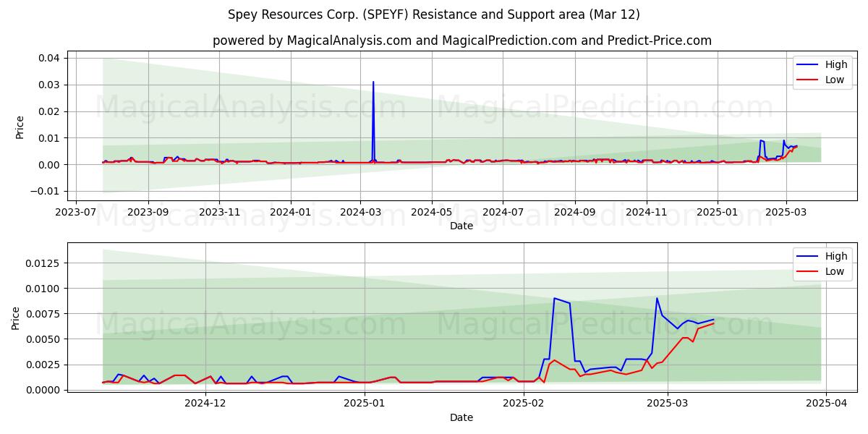Click the 'Price' axis label of top chart

click(20, 127)
